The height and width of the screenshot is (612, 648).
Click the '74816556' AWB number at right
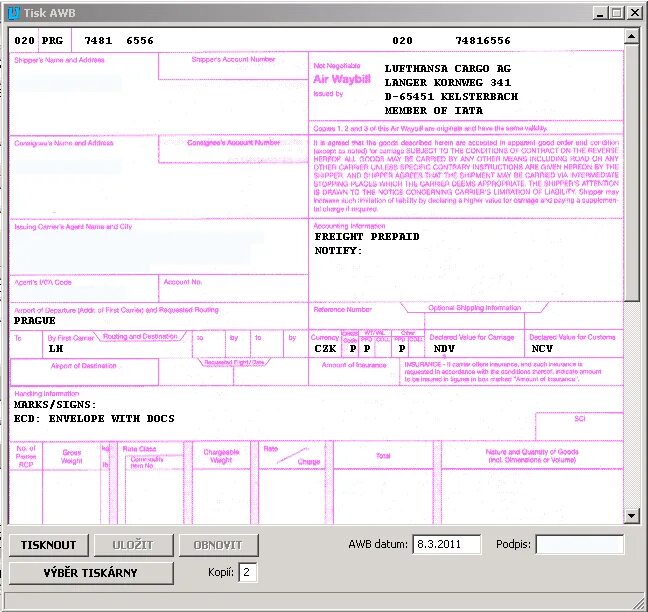pyautogui.click(x=483, y=40)
